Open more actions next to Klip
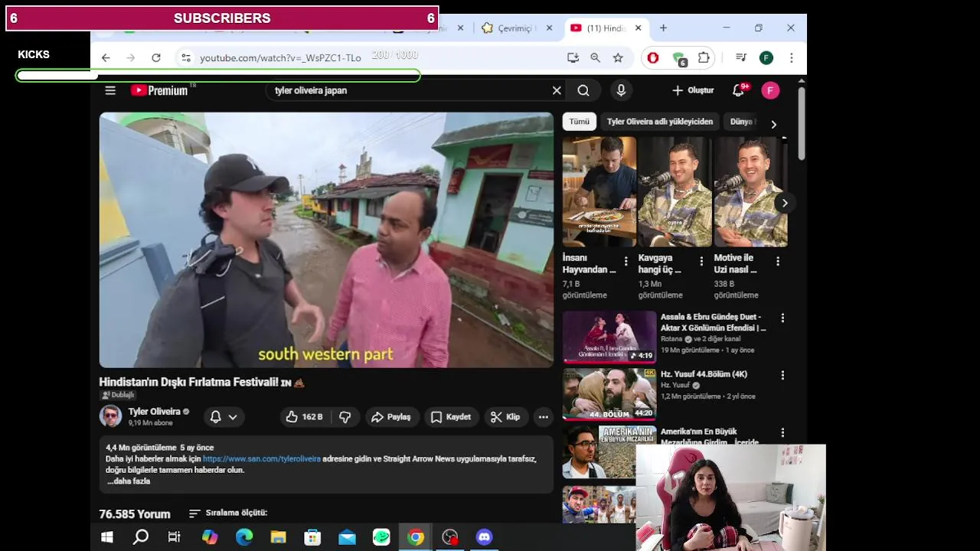Viewport: 980px width, 551px height. (x=543, y=417)
